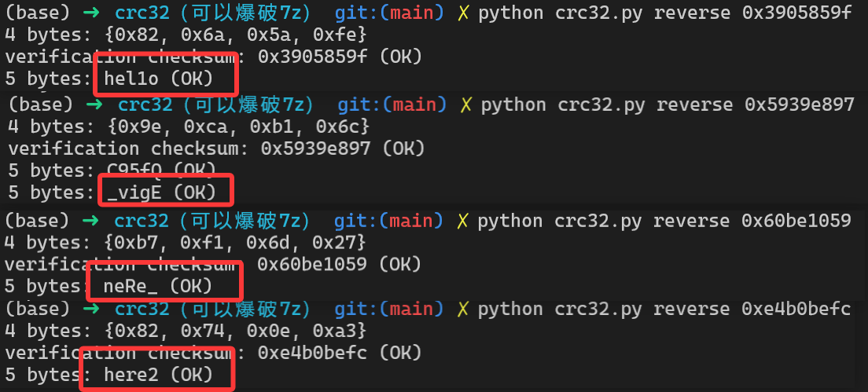
Task: Click the (OK) after verification checksum 0xe4b0befc
Action: pos(399,353)
